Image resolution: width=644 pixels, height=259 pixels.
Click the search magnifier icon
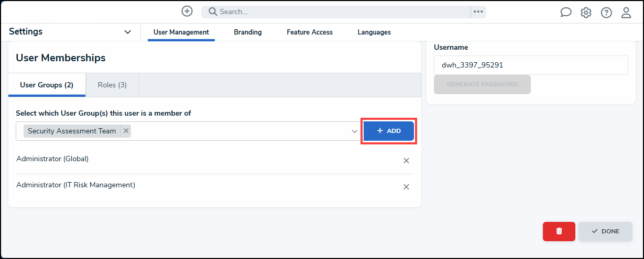click(x=213, y=12)
